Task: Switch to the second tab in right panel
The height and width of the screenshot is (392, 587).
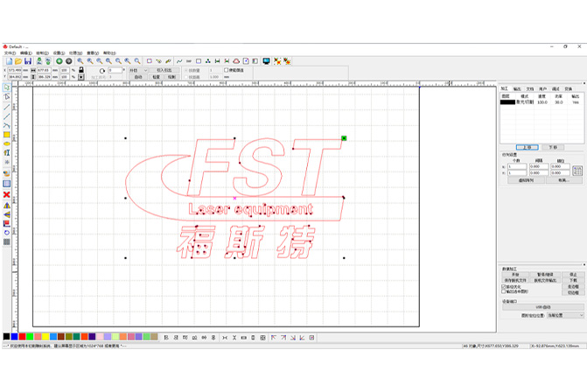Action: point(517,88)
